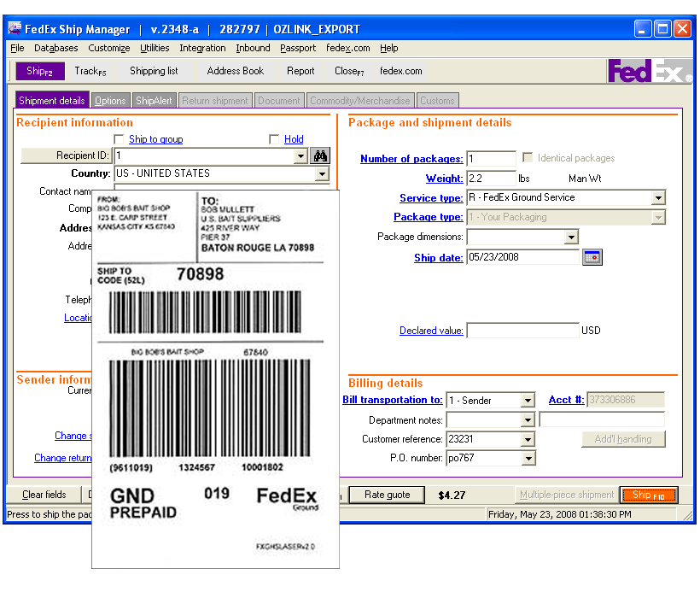
Task: Click the Clear fields button
Action: click(x=44, y=495)
